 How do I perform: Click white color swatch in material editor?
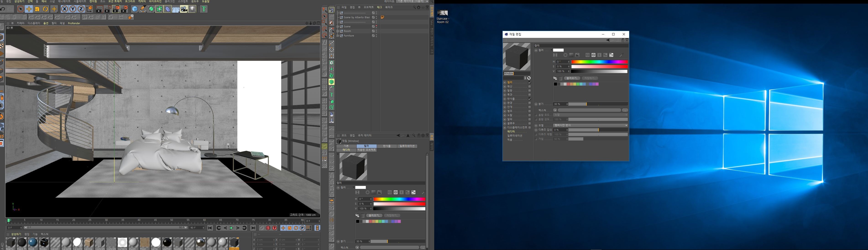[x=558, y=50]
